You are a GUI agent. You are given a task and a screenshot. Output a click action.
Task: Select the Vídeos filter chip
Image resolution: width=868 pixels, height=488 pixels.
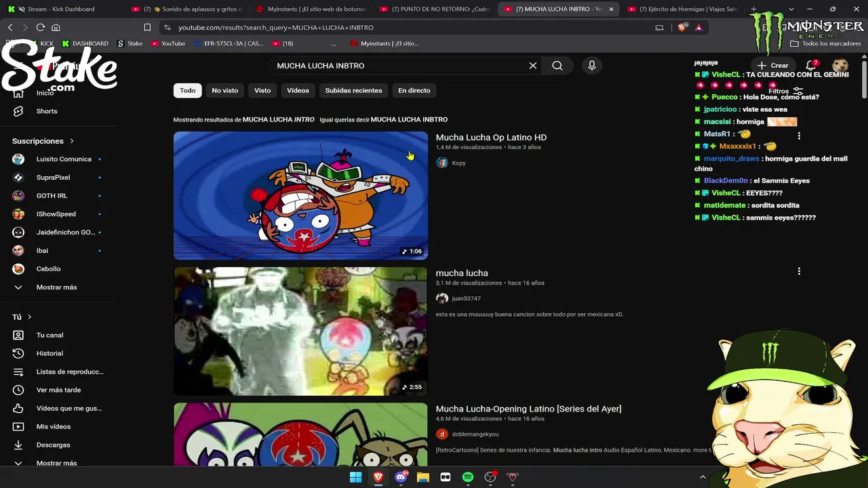point(298,90)
